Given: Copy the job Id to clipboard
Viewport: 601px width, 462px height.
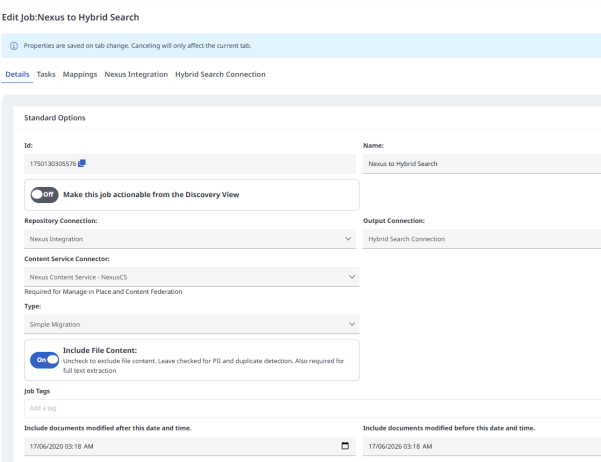Looking at the screenshot, I should pos(83,164).
